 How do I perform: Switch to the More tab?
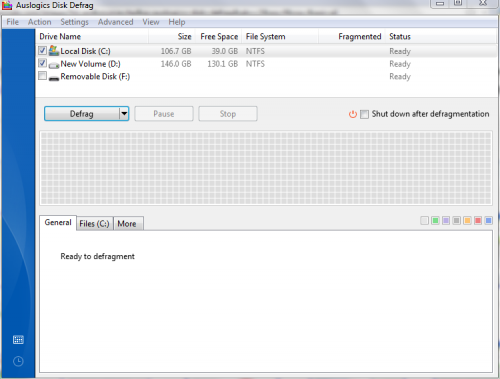(x=127, y=224)
